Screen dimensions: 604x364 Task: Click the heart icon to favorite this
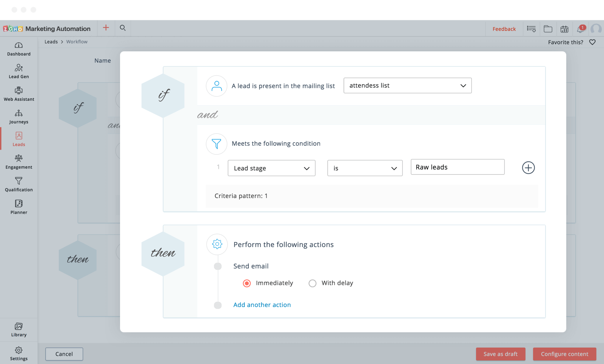click(592, 42)
